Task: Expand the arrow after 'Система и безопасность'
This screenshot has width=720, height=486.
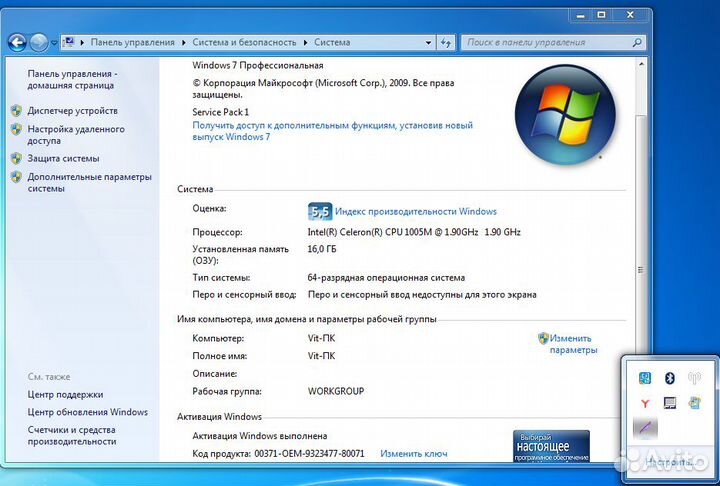Action: [x=305, y=42]
